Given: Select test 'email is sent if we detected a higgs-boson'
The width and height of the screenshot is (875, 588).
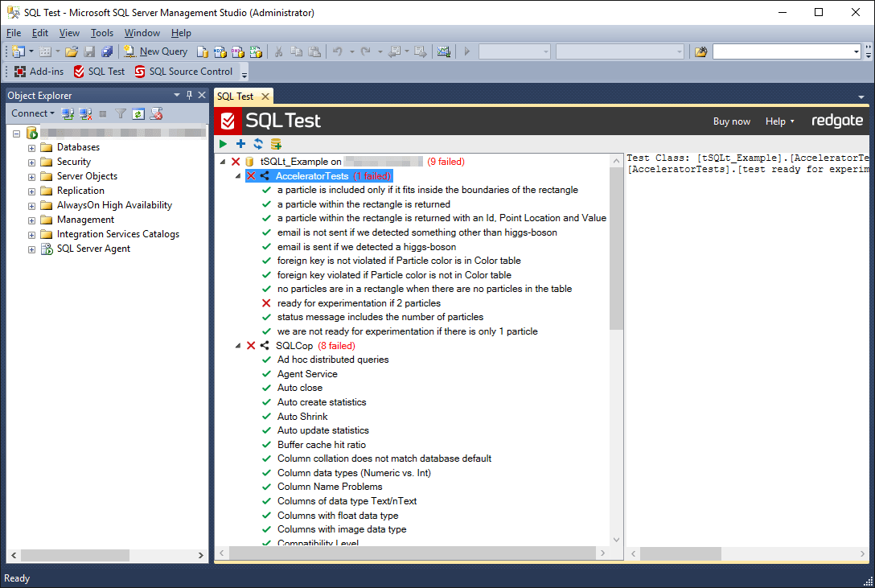Looking at the screenshot, I should (x=367, y=247).
